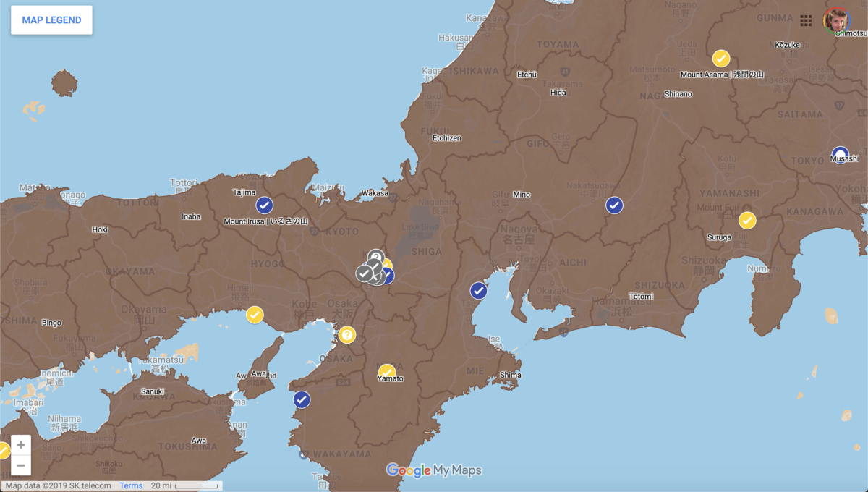868x492 pixels.
Task: Select the yellow checkmark pin at Yamato
Action: pyautogui.click(x=387, y=372)
